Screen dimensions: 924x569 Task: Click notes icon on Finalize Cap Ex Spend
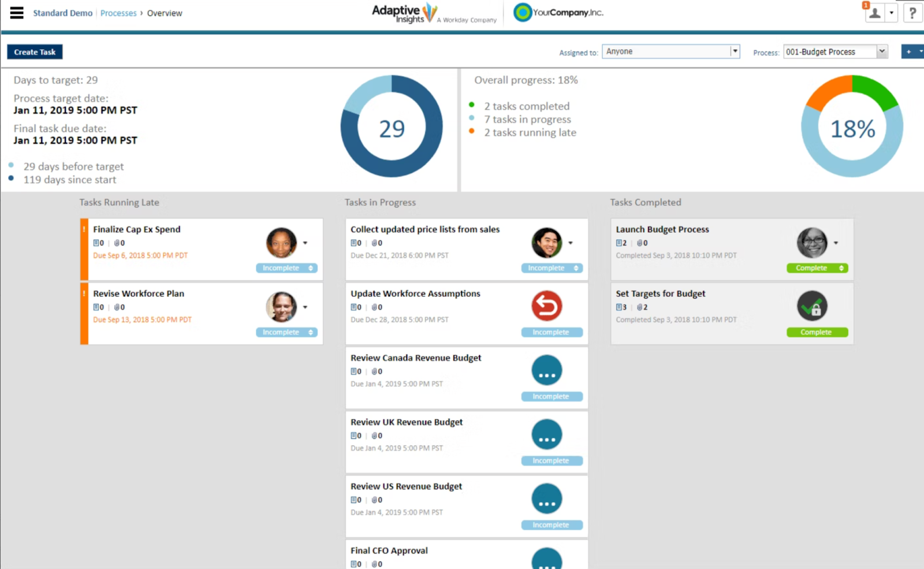96,243
